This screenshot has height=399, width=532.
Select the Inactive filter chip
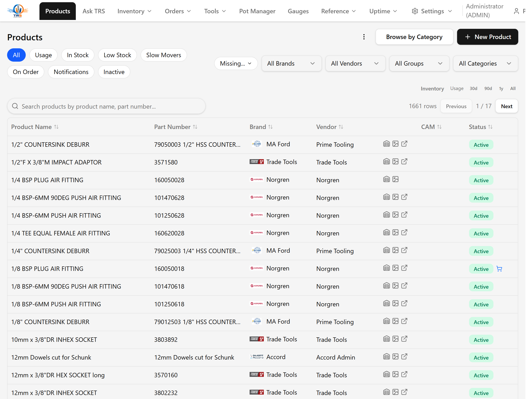pos(114,72)
